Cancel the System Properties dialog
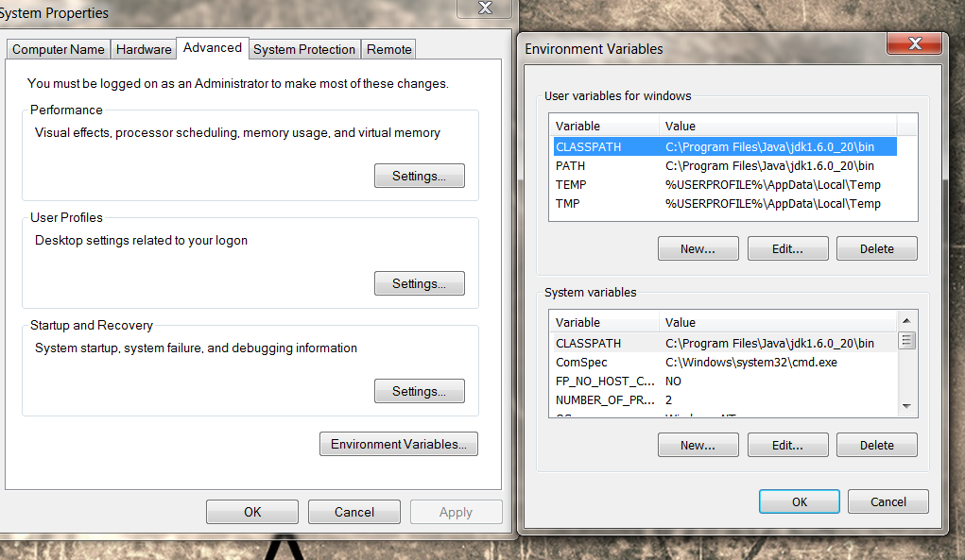The height and width of the screenshot is (560, 965). coord(354,512)
